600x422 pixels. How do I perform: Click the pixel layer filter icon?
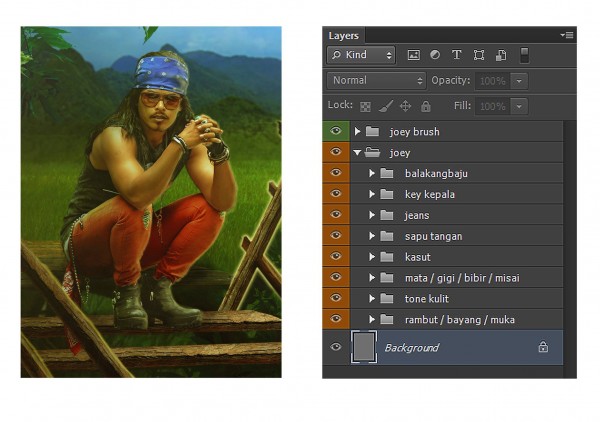point(413,55)
